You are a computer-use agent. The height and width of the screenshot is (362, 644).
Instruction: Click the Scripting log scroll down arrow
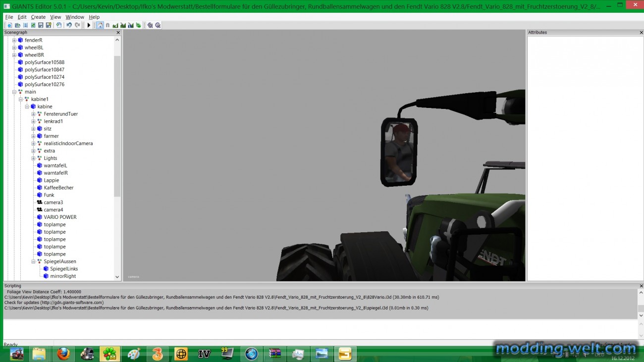coord(641,315)
